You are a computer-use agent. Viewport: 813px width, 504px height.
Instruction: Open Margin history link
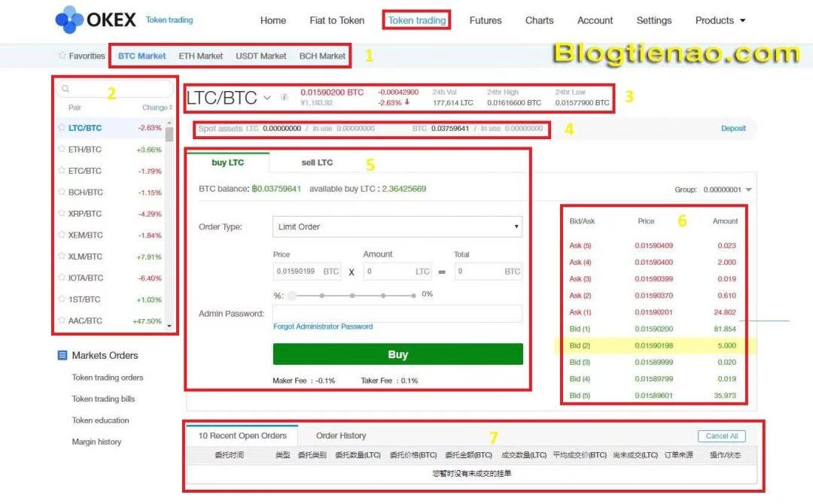[x=96, y=442]
